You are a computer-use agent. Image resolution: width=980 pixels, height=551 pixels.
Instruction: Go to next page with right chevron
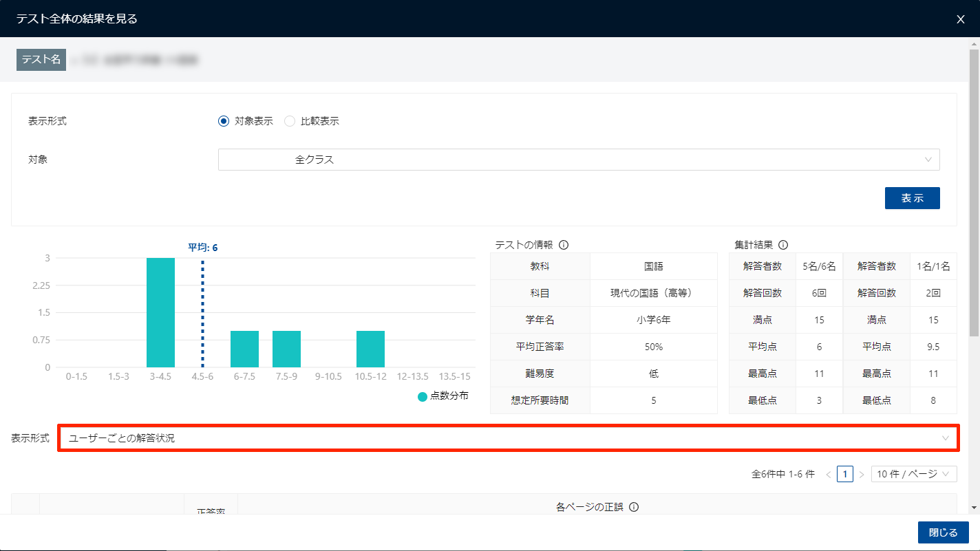click(862, 475)
